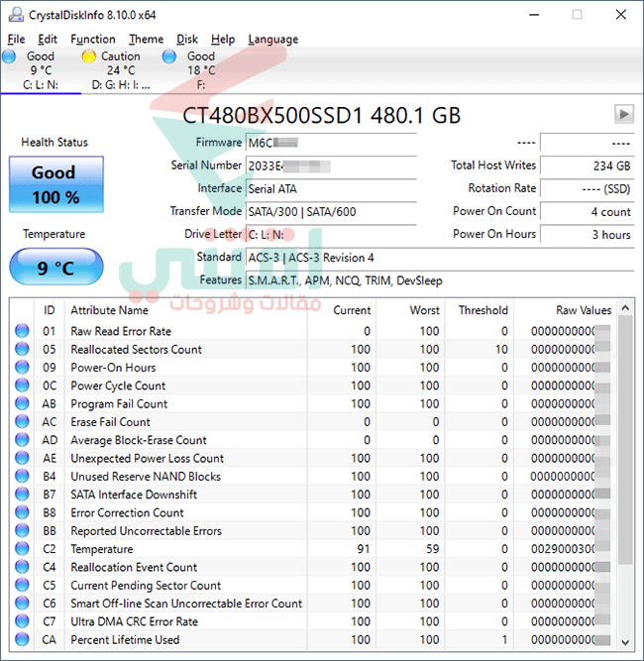The image size is (644, 661).
Task: Click the Raw Values column header
Action: coord(566,310)
